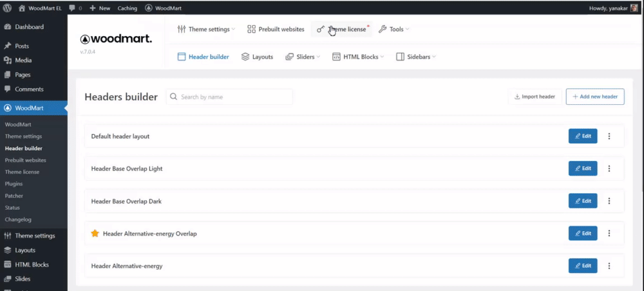This screenshot has height=291, width=644.
Task: Click the WordPress logo in admin bar
Action: 7,8
